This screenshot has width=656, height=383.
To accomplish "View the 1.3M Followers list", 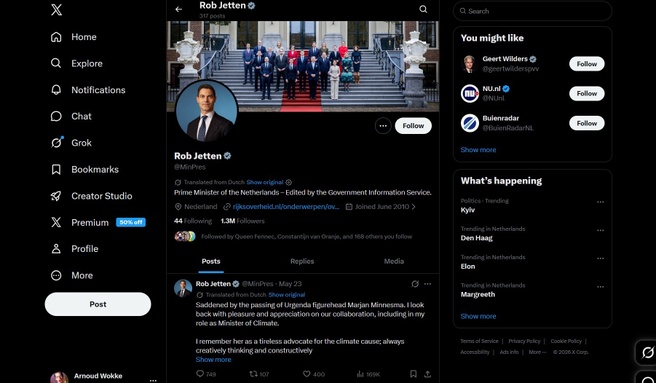I will point(243,221).
